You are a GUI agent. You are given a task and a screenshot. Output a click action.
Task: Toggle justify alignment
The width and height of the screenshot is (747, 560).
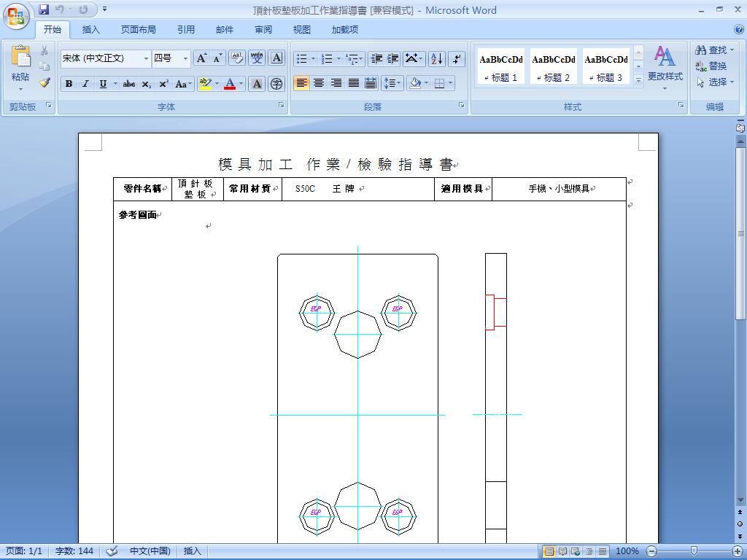(x=354, y=83)
